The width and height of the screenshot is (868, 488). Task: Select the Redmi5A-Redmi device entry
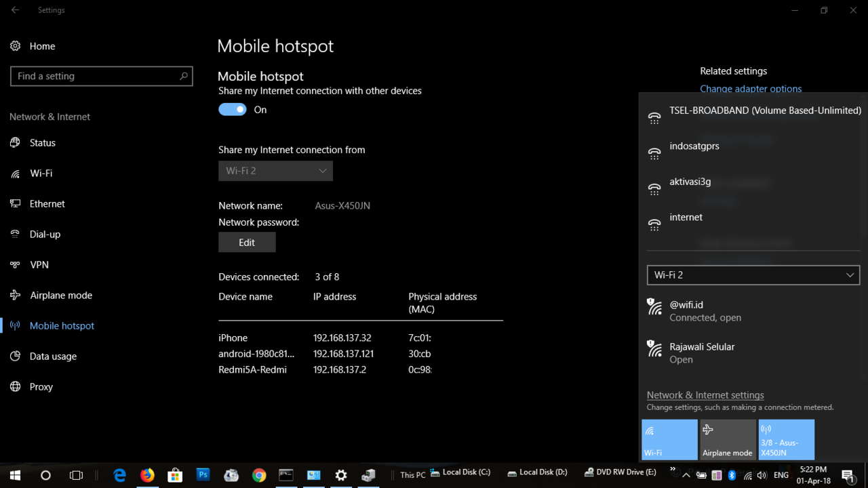pyautogui.click(x=252, y=370)
